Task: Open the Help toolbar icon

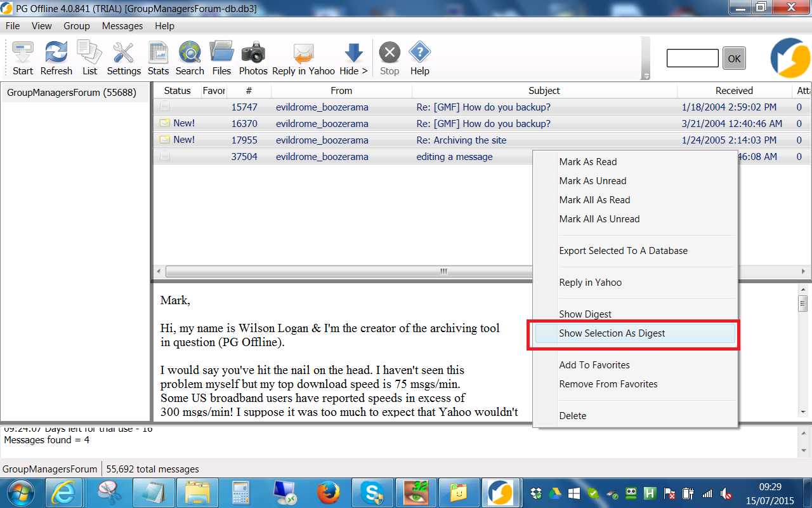Action: tap(419, 52)
